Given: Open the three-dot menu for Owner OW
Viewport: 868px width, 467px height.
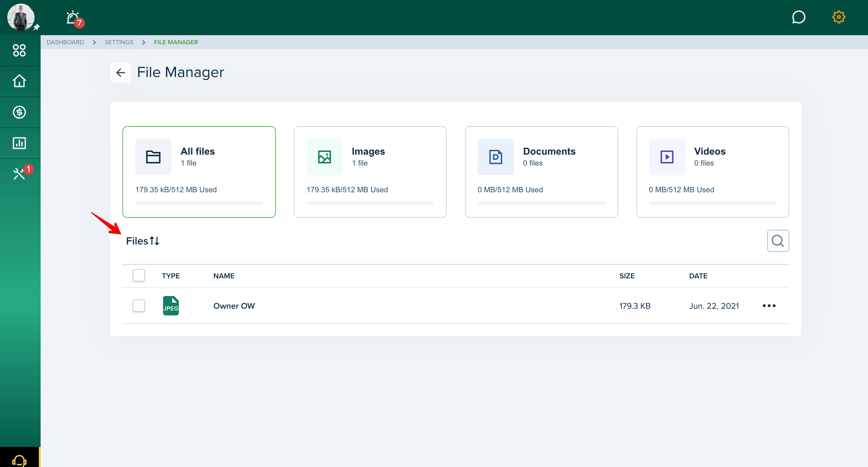Looking at the screenshot, I should [769, 306].
